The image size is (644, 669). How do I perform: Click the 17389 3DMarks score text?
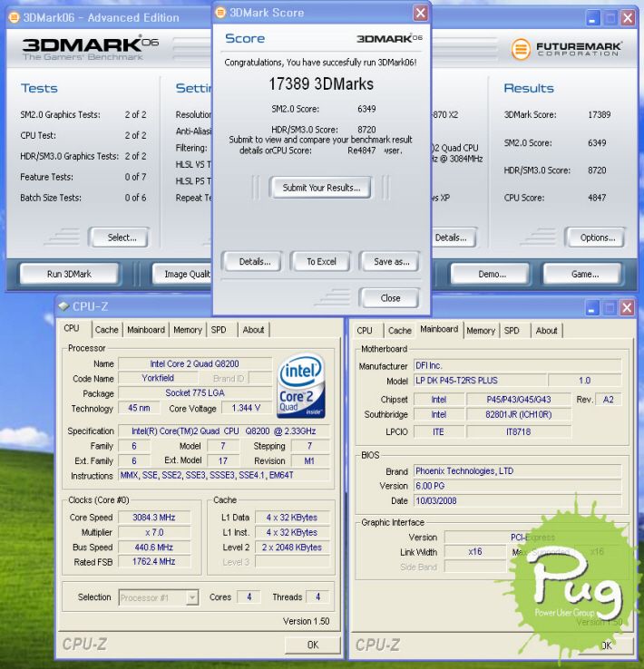tap(321, 84)
